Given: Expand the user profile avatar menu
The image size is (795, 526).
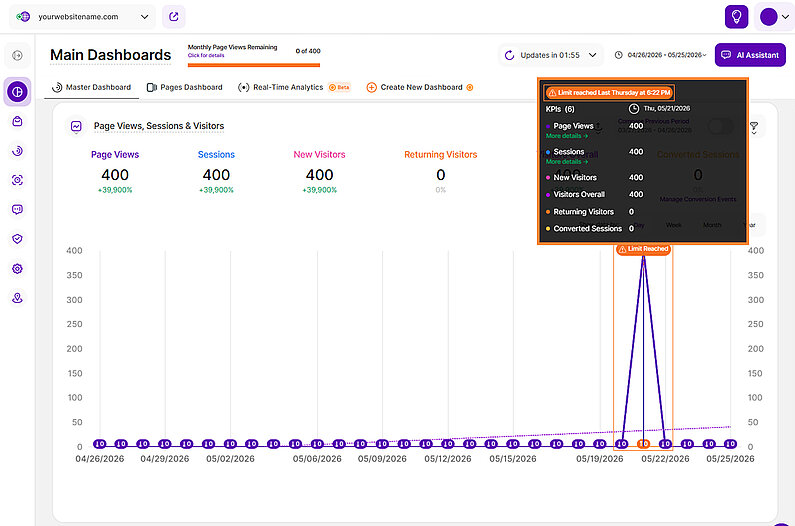Looking at the screenshot, I should [x=774, y=17].
